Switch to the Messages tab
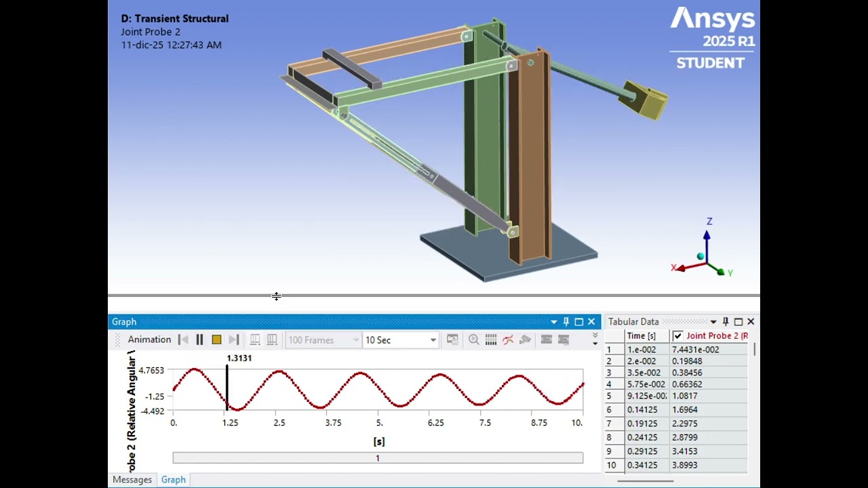 [x=132, y=480]
